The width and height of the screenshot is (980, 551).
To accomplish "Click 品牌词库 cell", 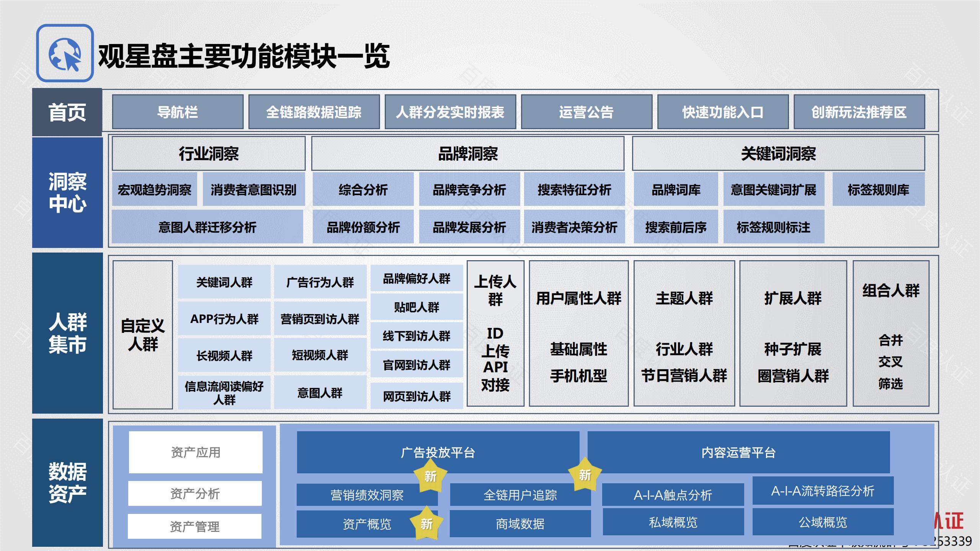I will [x=676, y=189].
